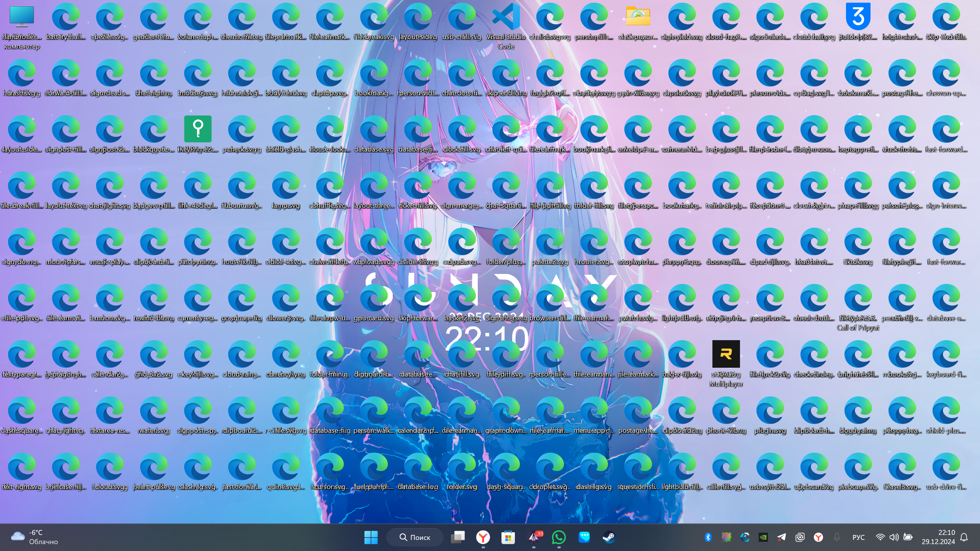Launch Microsoft Store from the taskbar
980x551 pixels.
click(508, 537)
